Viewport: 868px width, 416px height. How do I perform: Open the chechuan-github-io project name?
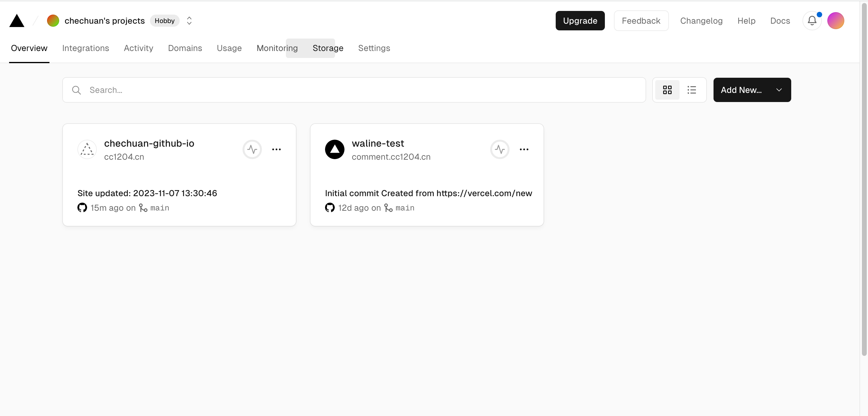click(x=149, y=143)
